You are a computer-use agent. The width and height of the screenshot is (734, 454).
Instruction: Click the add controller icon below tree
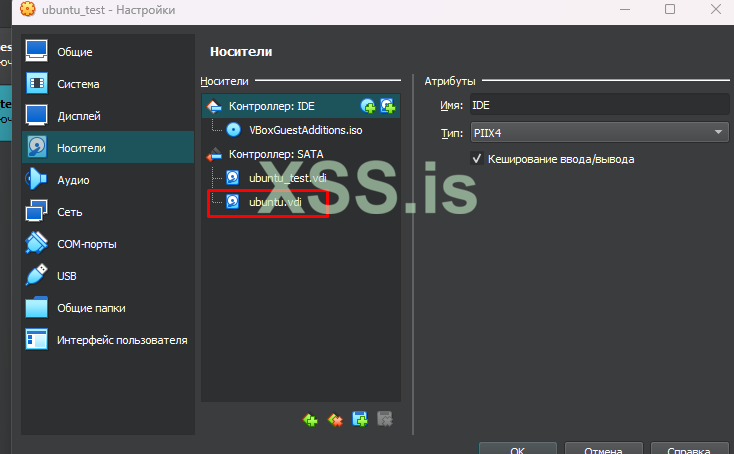click(x=310, y=419)
